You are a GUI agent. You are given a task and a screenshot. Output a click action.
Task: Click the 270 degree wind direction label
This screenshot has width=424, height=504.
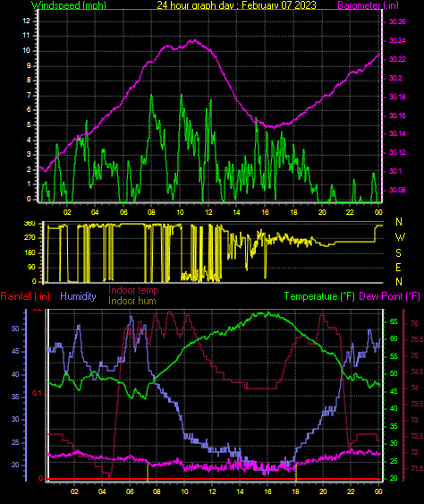pyautogui.click(x=30, y=238)
